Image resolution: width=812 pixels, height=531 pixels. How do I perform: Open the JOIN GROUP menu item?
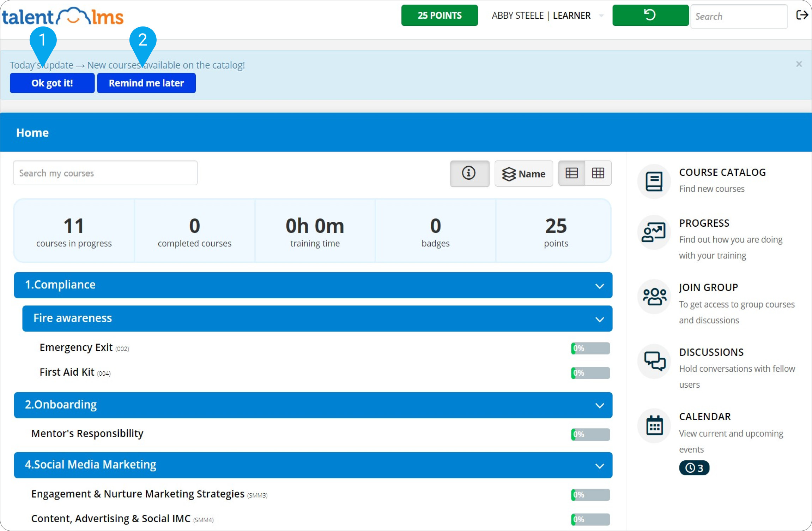point(709,287)
